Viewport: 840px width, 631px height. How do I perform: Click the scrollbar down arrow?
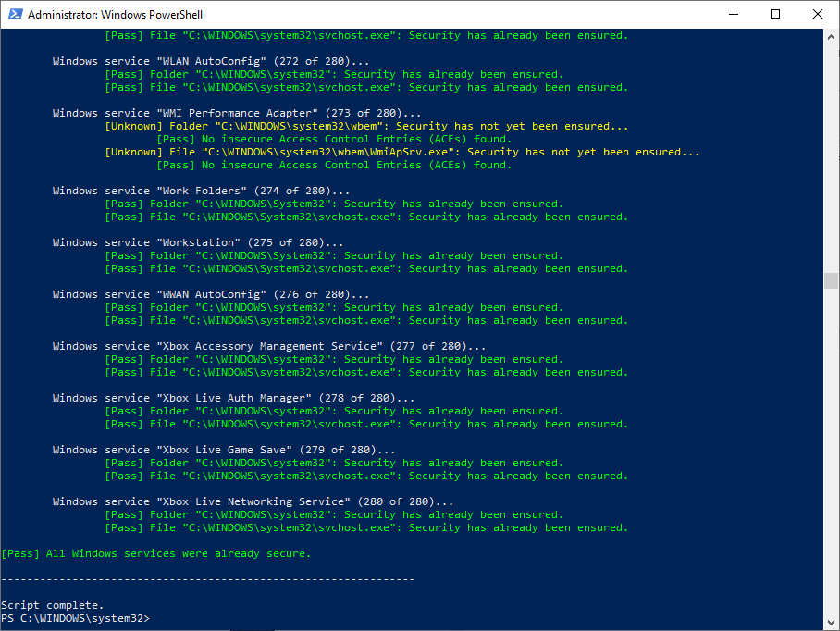[x=831, y=622]
